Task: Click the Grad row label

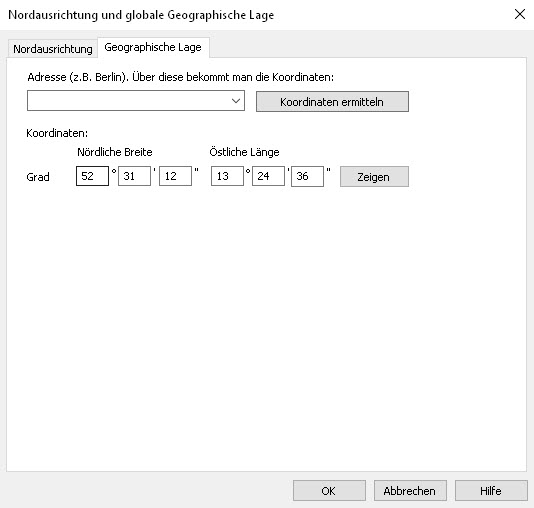Action: [x=38, y=177]
